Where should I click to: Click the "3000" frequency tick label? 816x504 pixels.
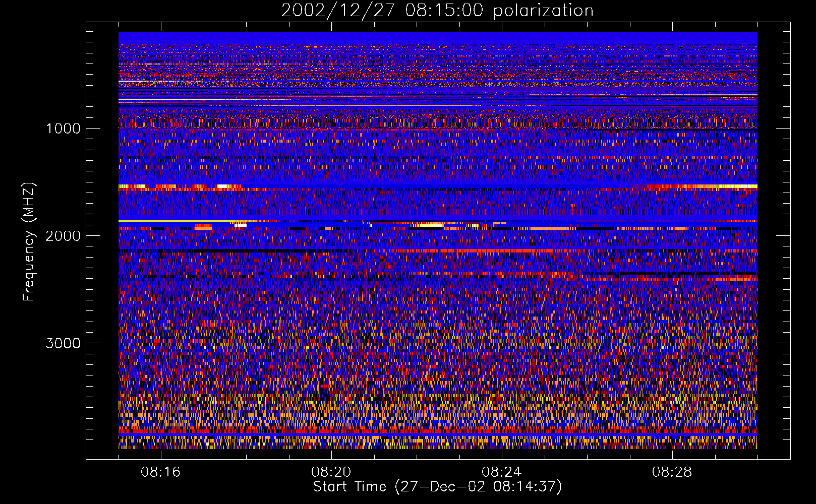point(63,343)
